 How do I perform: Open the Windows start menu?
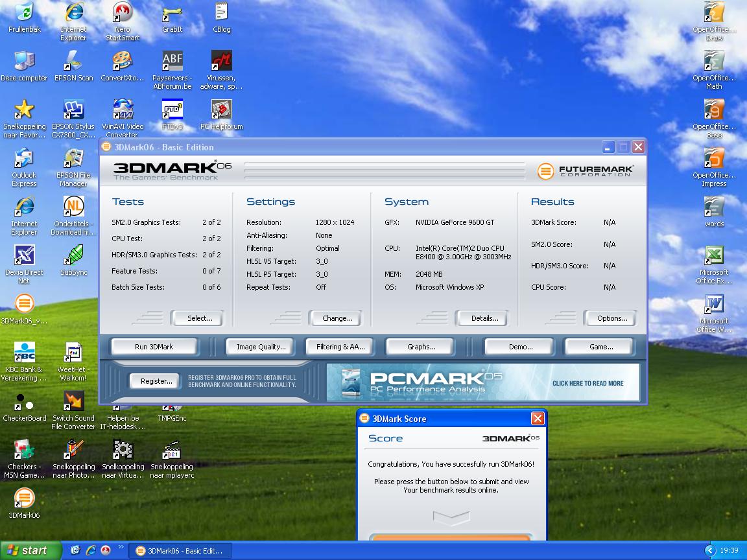click(30, 550)
